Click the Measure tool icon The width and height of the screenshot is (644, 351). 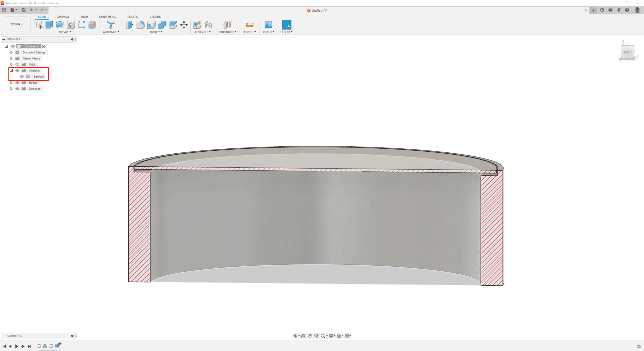click(x=249, y=25)
